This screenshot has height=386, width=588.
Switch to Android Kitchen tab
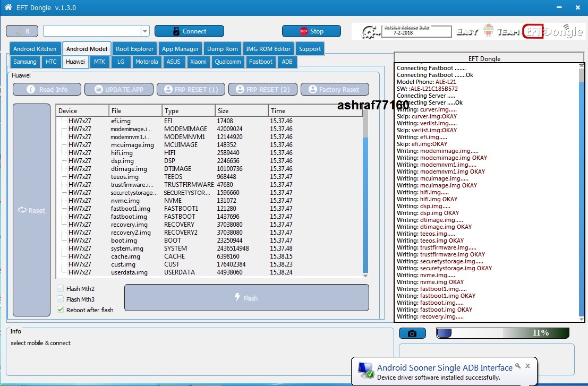tap(35, 49)
